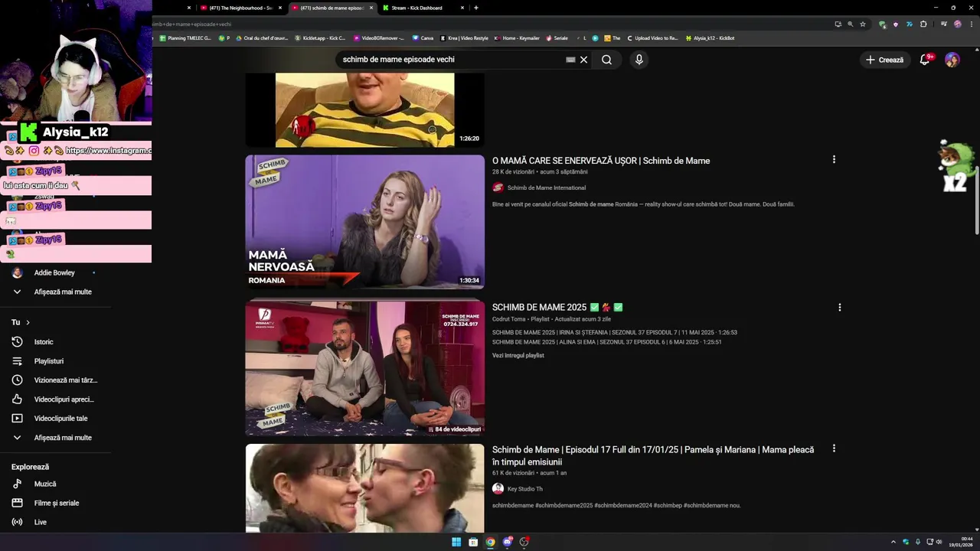
Task: Click the browser address bar
Action: click(x=490, y=24)
